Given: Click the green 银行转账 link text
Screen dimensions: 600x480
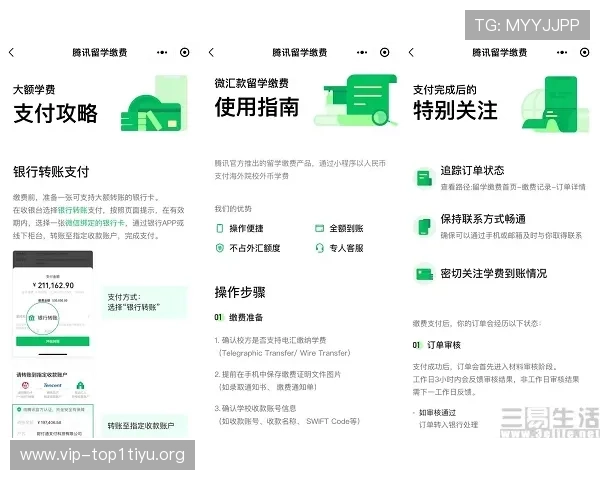Looking at the screenshot, I should 73,210.
